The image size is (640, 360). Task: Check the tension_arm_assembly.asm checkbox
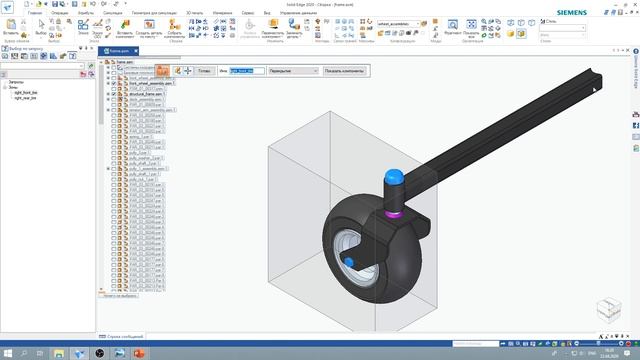[114, 110]
